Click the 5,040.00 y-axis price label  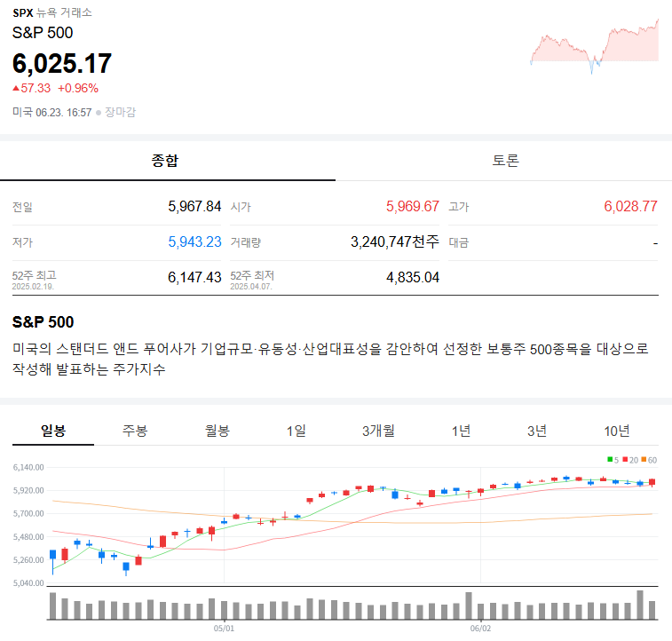[28, 583]
